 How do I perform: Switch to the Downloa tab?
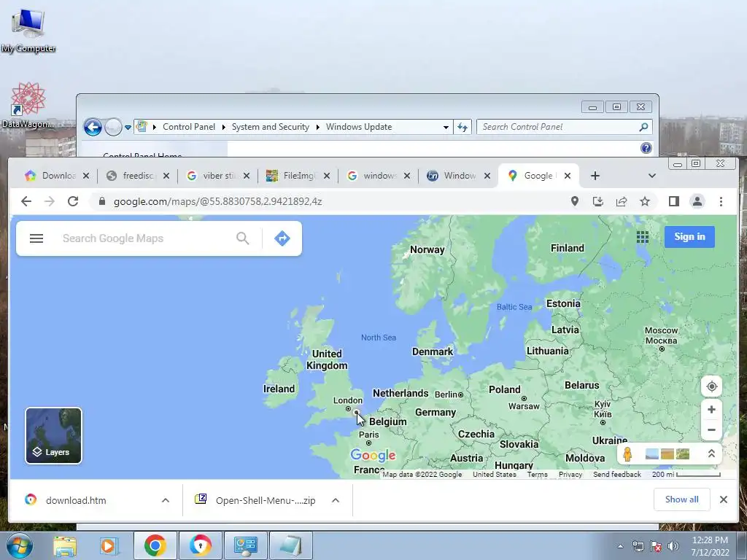[x=51, y=176]
